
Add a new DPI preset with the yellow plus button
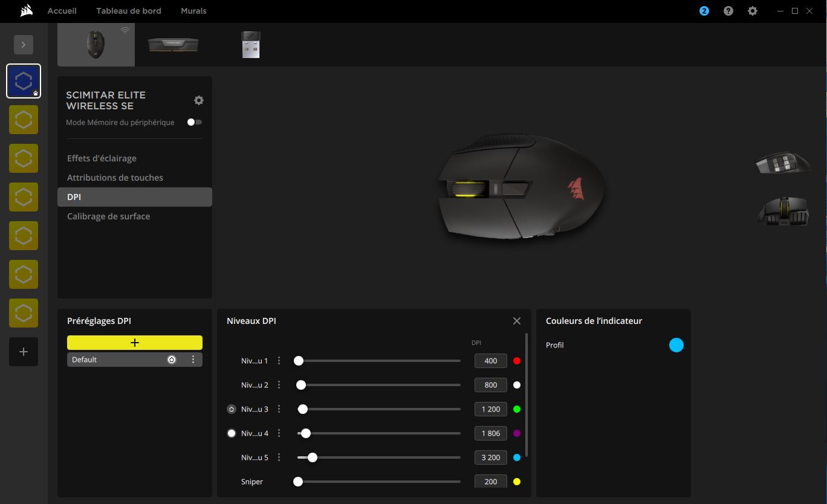pos(134,342)
